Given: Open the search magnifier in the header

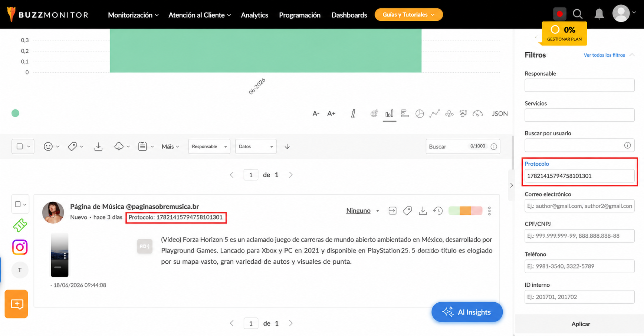Looking at the screenshot, I should (x=578, y=14).
